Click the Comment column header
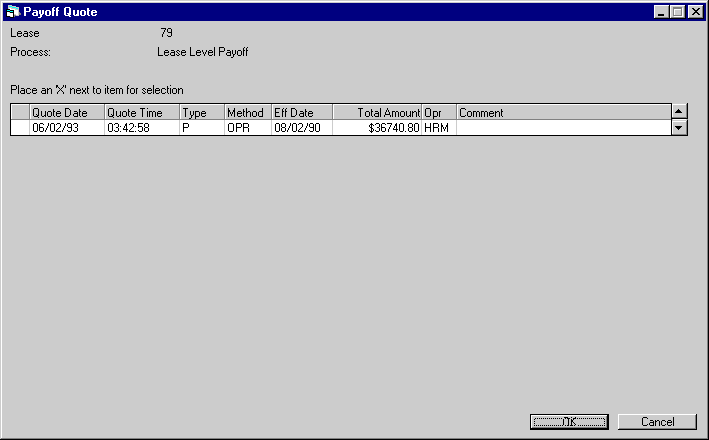 pyautogui.click(x=564, y=112)
